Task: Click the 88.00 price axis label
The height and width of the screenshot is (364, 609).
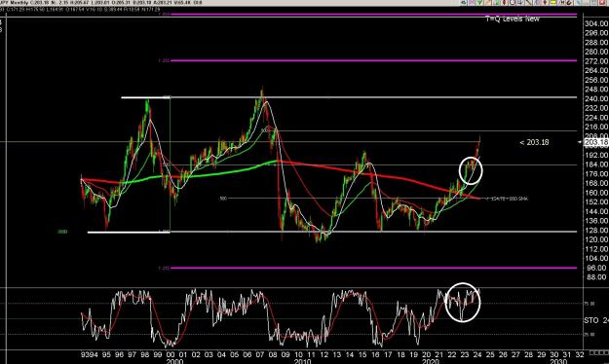Action: click(596, 277)
